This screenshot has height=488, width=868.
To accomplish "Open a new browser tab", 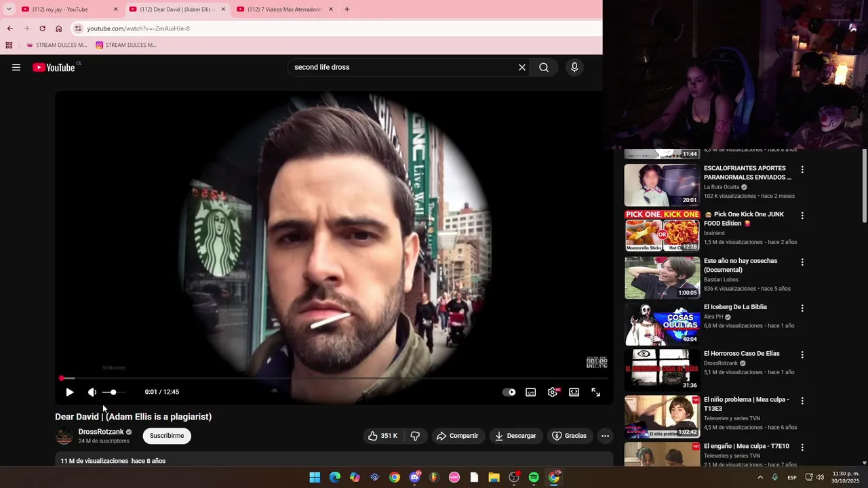I will coord(347,9).
